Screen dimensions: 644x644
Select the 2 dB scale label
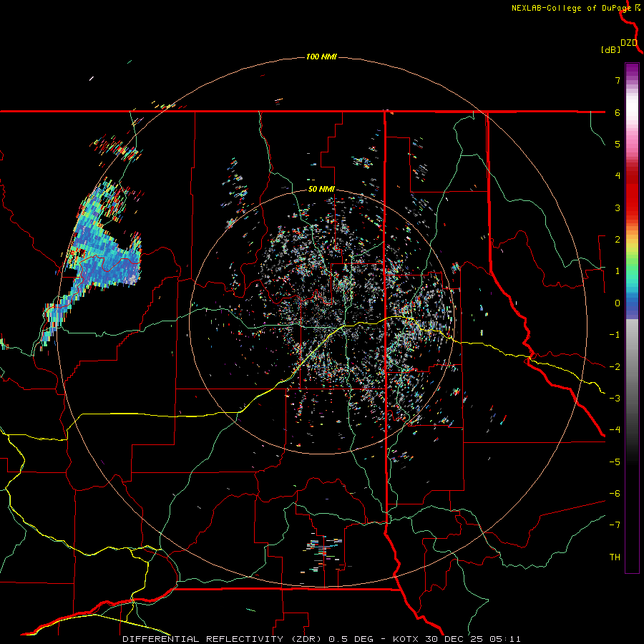click(x=618, y=240)
